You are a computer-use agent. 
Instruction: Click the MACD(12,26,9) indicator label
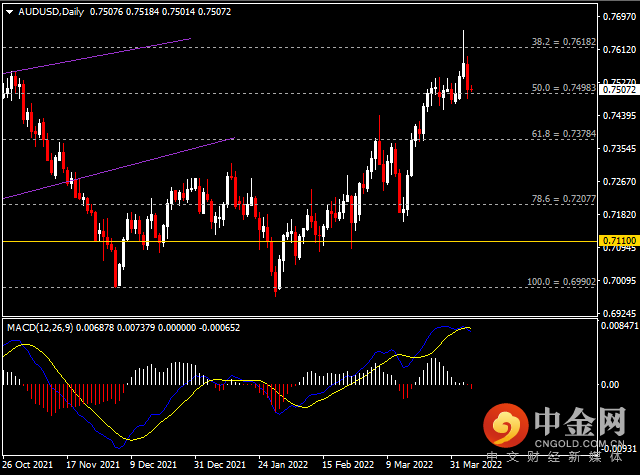click(x=40, y=328)
